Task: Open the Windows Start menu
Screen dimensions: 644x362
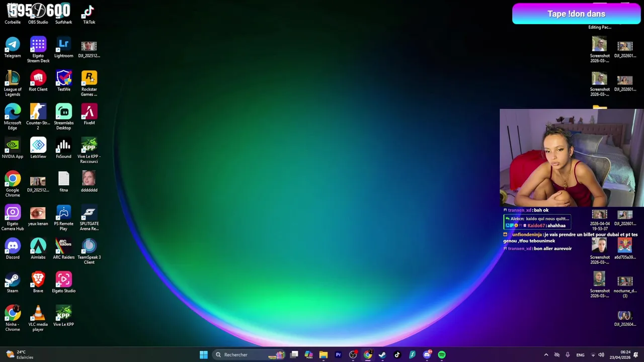Action: click(x=204, y=355)
